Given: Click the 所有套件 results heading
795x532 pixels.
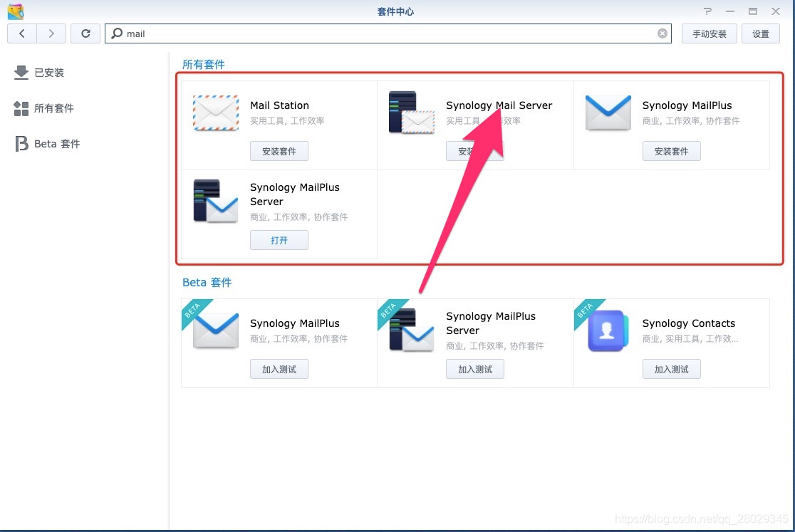Looking at the screenshot, I should tap(203, 64).
